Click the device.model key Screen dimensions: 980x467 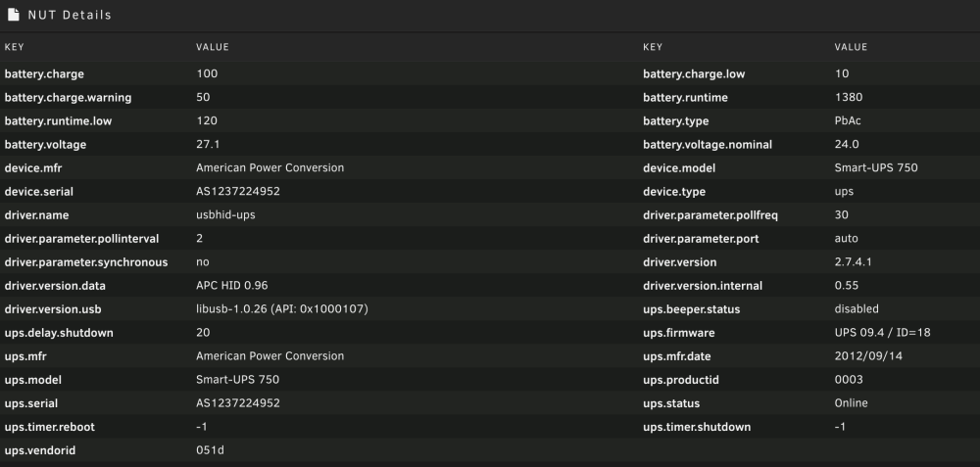[679, 168]
